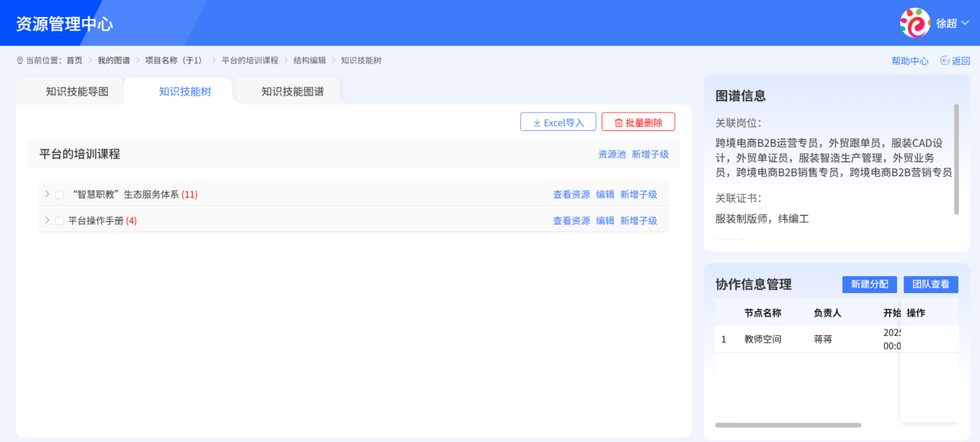Click the location icon before 当前位置 breadcrumb
This screenshot has height=442, width=980.
point(20,60)
